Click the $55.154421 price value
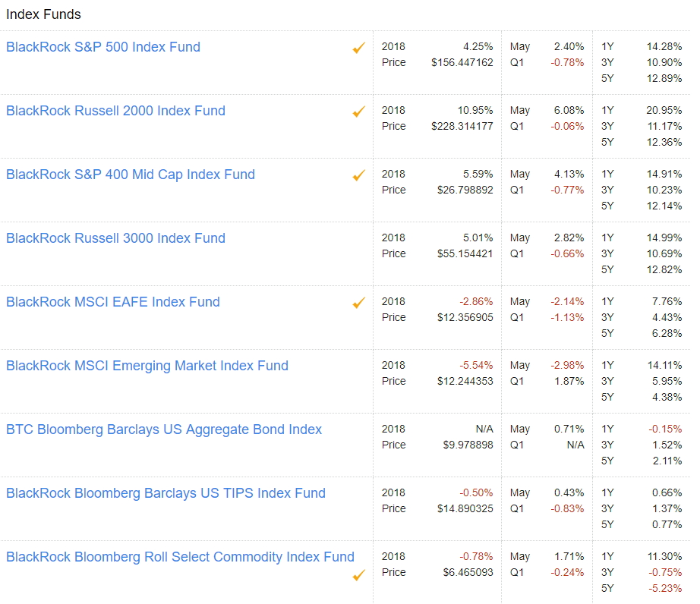The height and width of the screenshot is (604, 700). 465,254
